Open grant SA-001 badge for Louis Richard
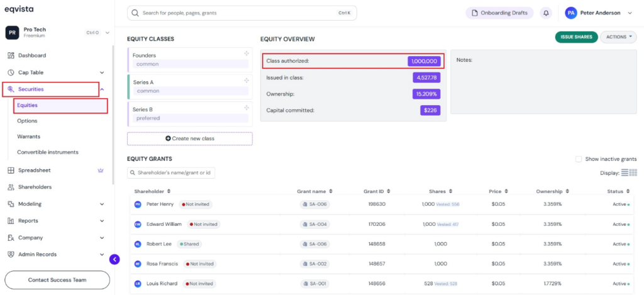Screen dimensions: 644x295 314,284
